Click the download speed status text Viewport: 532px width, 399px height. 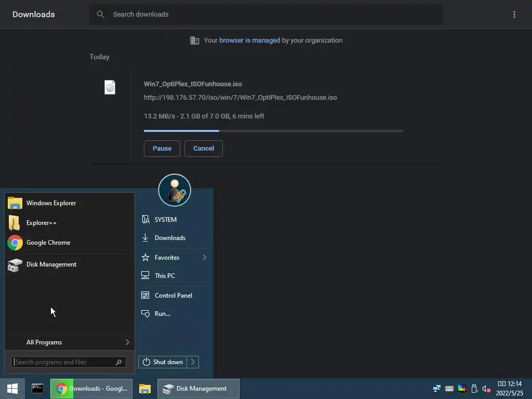(x=204, y=116)
